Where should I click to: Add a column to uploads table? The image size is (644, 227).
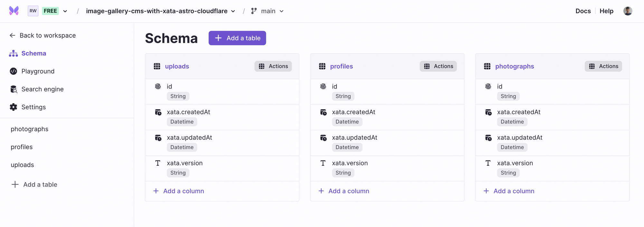pos(179,191)
